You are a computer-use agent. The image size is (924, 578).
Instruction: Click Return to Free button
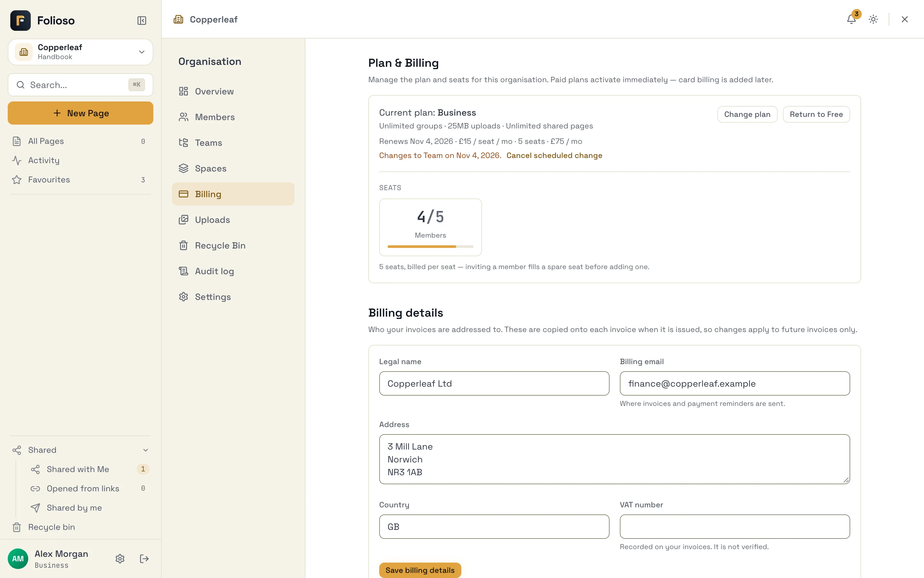(816, 114)
